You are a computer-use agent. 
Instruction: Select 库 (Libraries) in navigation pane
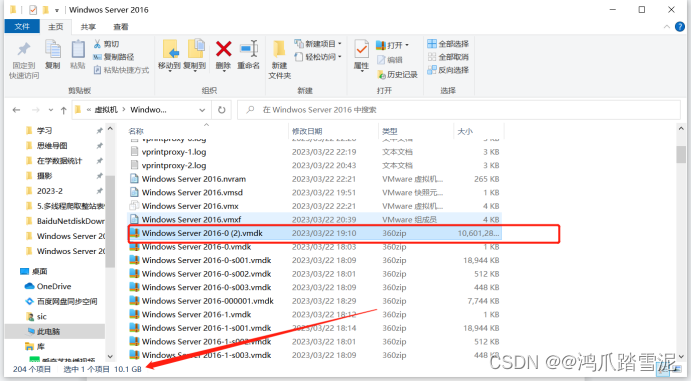[41, 346]
